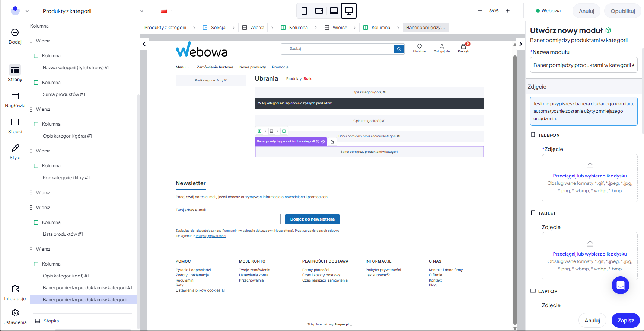
Task: Click the Dodaj plus icon in sidebar
Action: 15,33
